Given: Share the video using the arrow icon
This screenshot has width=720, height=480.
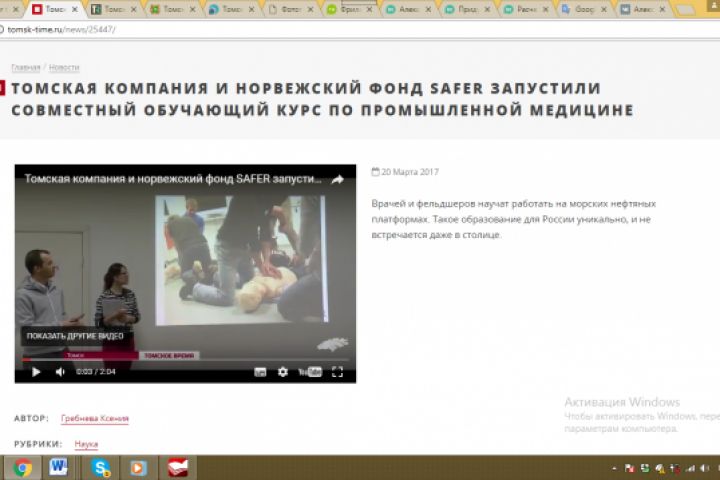Looking at the screenshot, I should 338,180.
